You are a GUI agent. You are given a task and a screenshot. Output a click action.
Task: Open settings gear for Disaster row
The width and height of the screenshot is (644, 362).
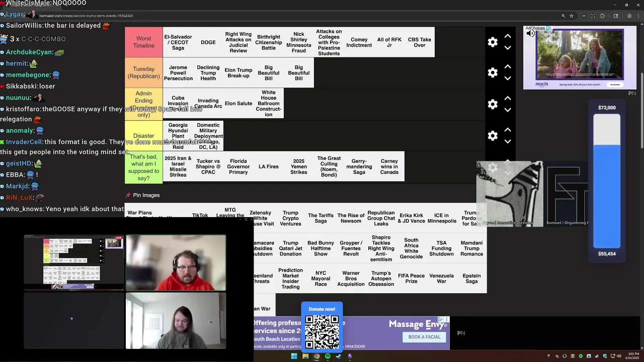(x=493, y=136)
